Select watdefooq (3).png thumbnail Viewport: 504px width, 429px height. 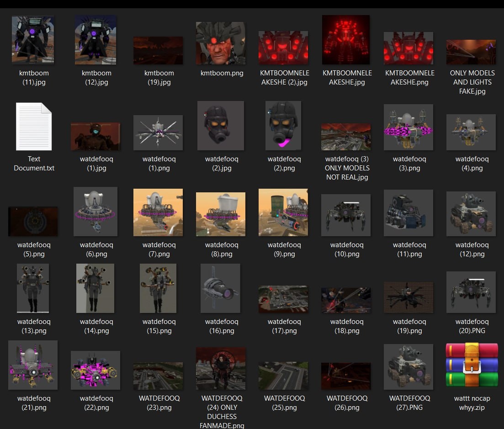click(409, 127)
